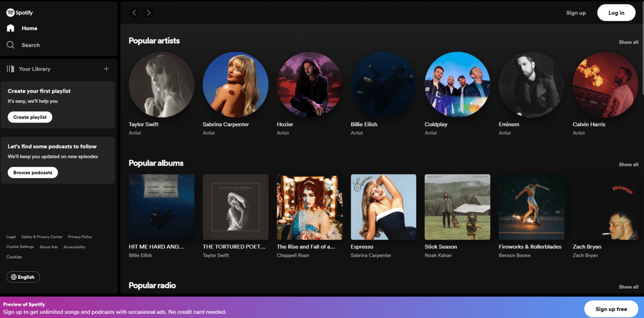Open the English language selector
The width and height of the screenshot is (644, 318).
(23, 277)
